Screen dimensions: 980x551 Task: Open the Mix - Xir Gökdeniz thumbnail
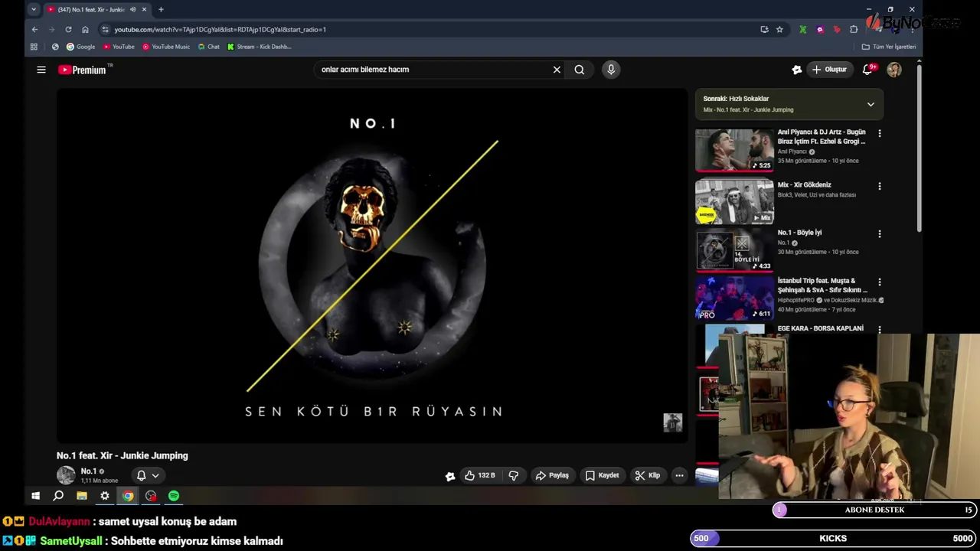tap(734, 201)
